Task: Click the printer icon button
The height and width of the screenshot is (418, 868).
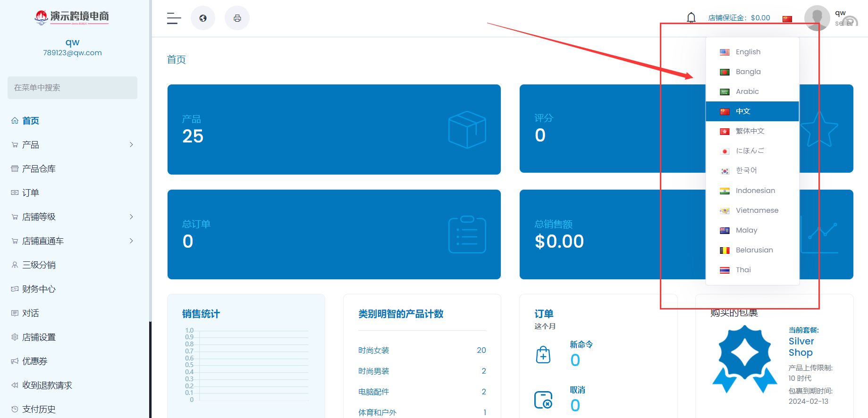Action: tap(237, 18)
